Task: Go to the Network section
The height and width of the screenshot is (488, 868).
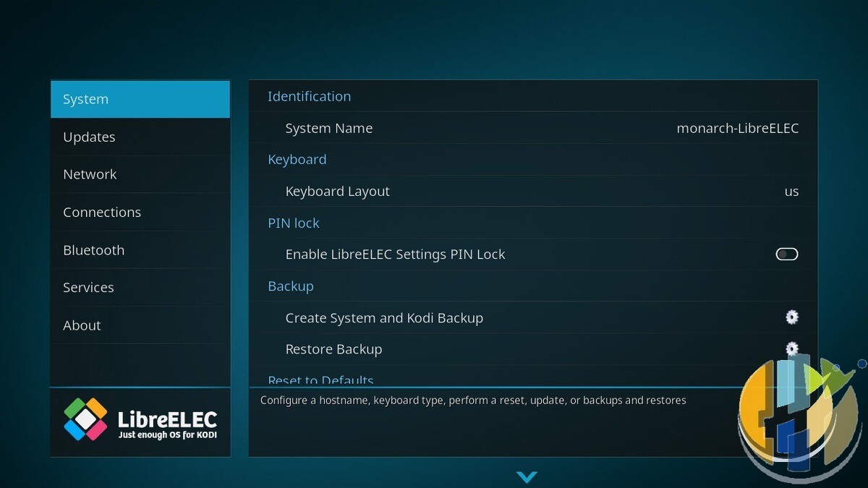Action: pyautogui.click(x=140, y=174)
